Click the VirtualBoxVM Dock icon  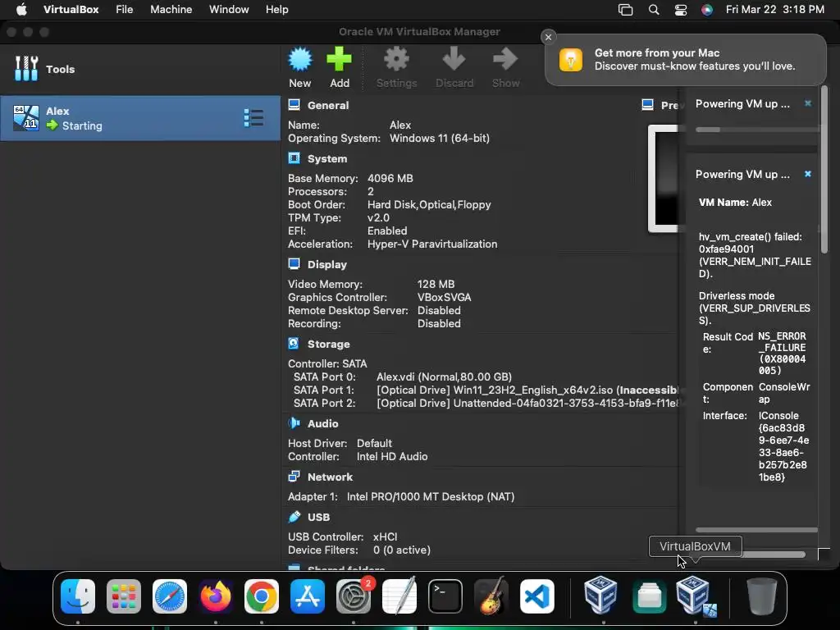tap(694, 596)
